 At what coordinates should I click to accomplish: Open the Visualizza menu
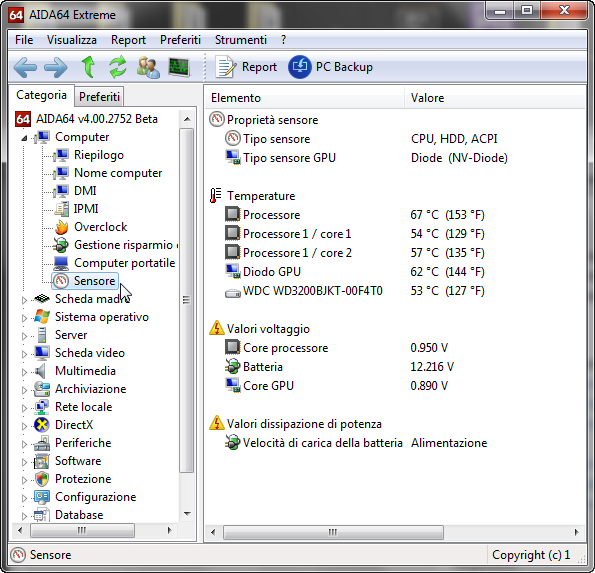(72, 40)
